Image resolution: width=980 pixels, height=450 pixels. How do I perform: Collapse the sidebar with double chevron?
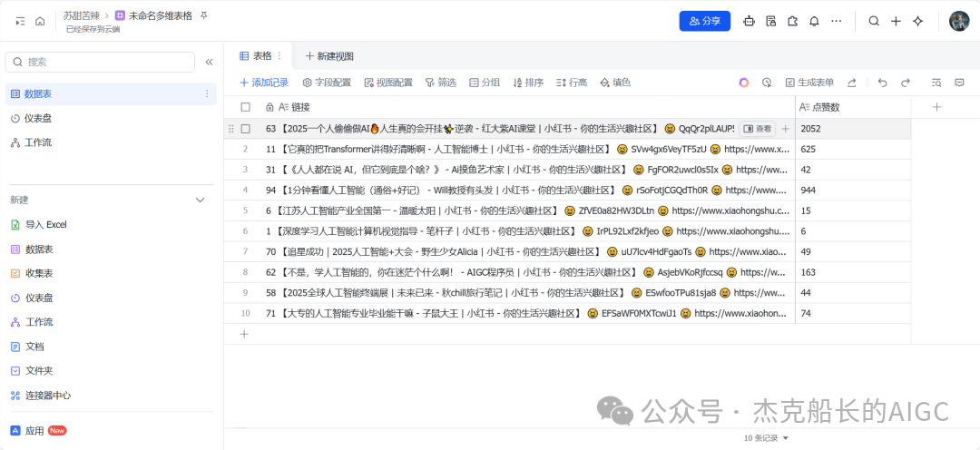tap(210, 62)
